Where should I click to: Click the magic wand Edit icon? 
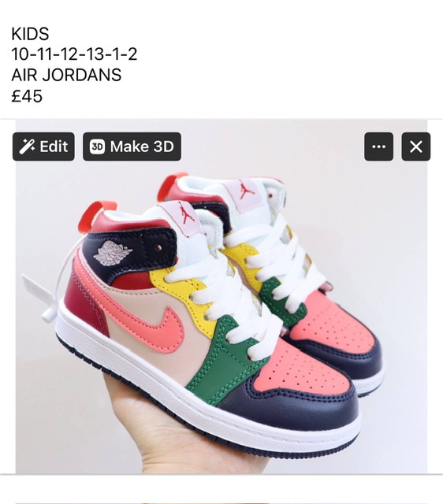coord(27,146)
